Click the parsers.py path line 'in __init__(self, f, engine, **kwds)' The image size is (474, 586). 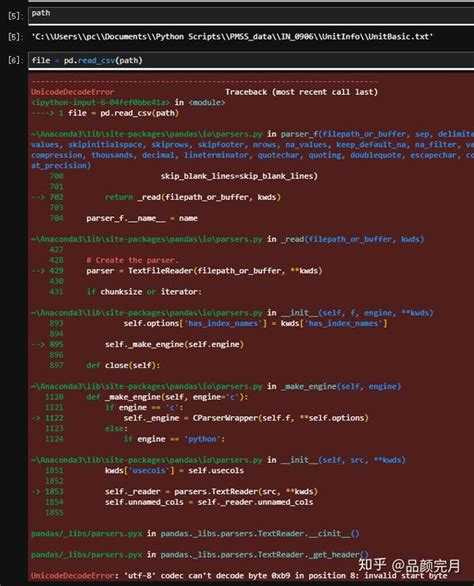pyautogui.click(x=232, y=313)
